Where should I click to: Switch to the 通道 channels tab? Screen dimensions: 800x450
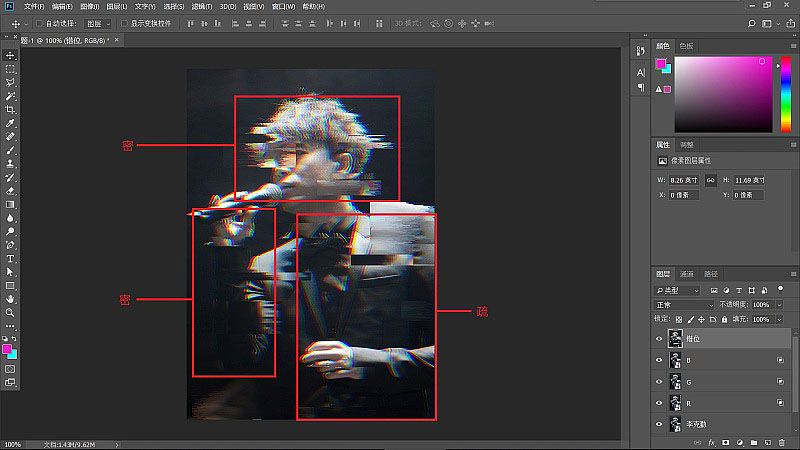coord(686,274)
